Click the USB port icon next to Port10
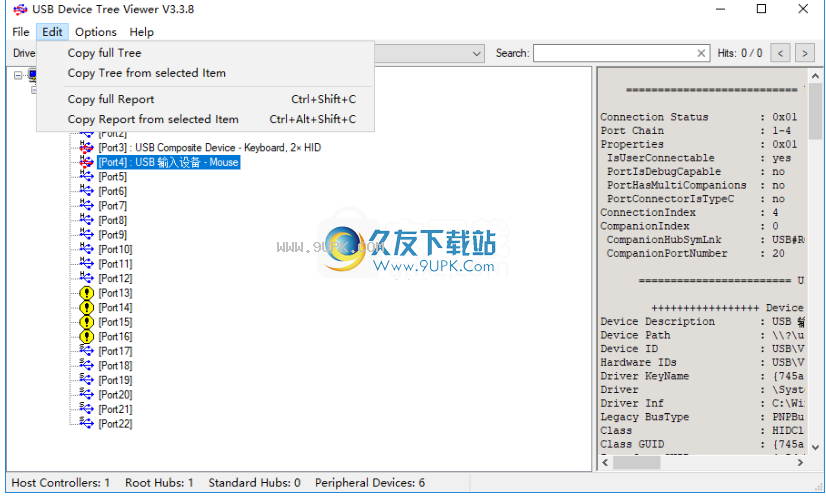 click(86, 249)
